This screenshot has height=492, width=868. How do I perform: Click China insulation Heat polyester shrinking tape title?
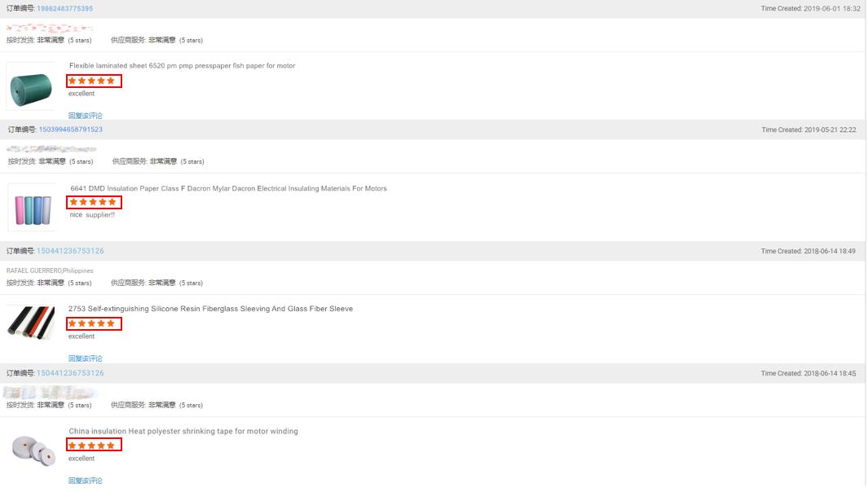click(x=183, y=432)
